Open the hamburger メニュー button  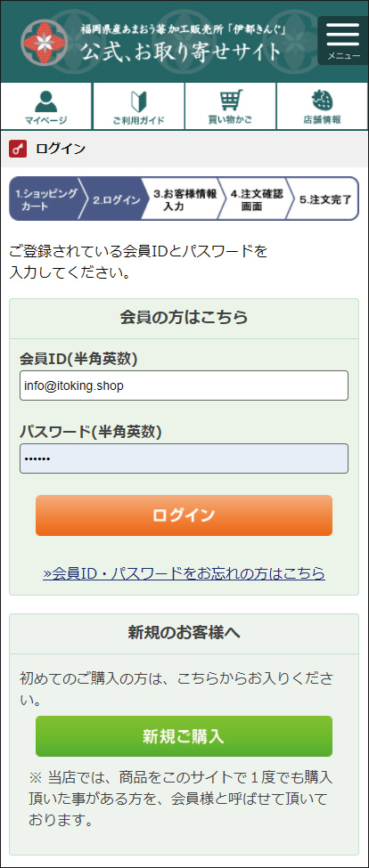coord(342,40)
